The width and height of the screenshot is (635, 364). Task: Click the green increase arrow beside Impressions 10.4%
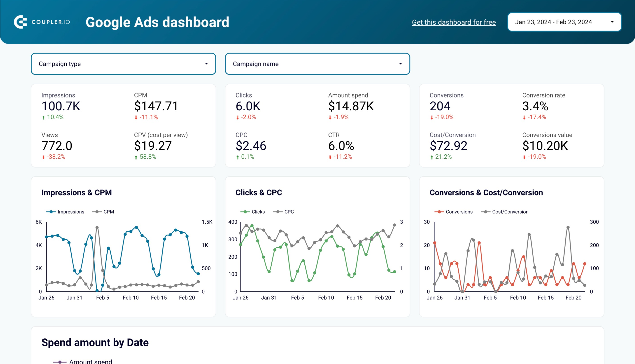44,117
